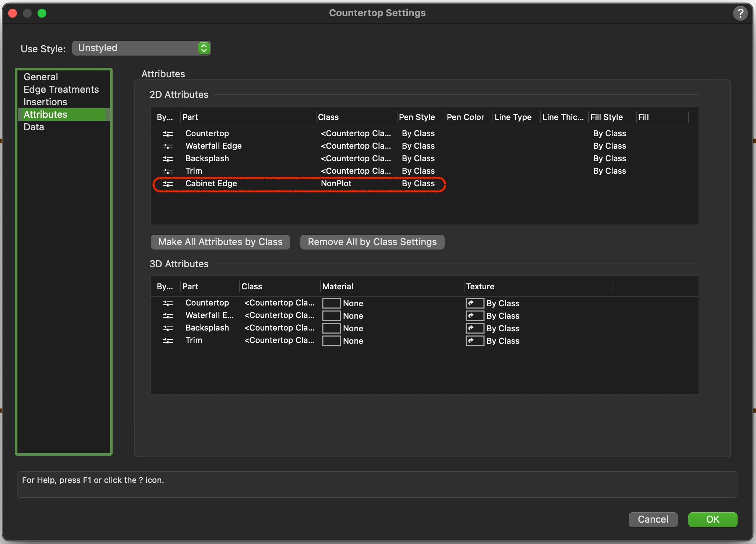Click the green OK button
This screenshot has width=756, height=544.
point(713,519)
